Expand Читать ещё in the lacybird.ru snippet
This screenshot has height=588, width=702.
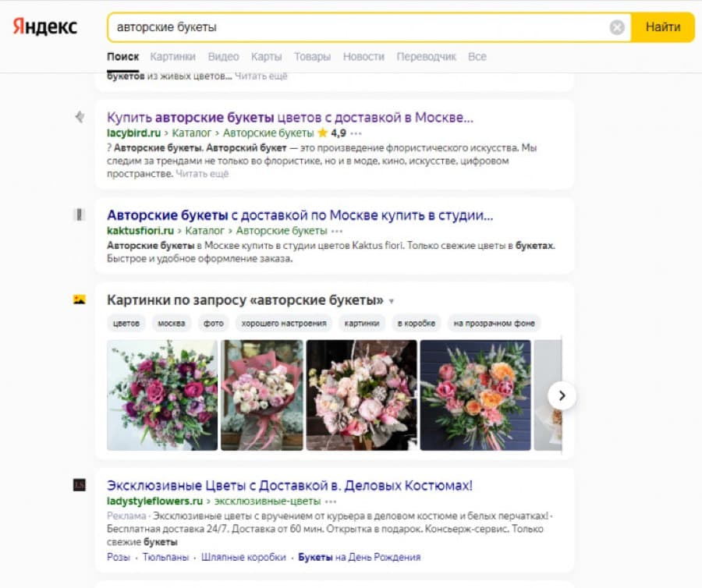tap(202, 174)
